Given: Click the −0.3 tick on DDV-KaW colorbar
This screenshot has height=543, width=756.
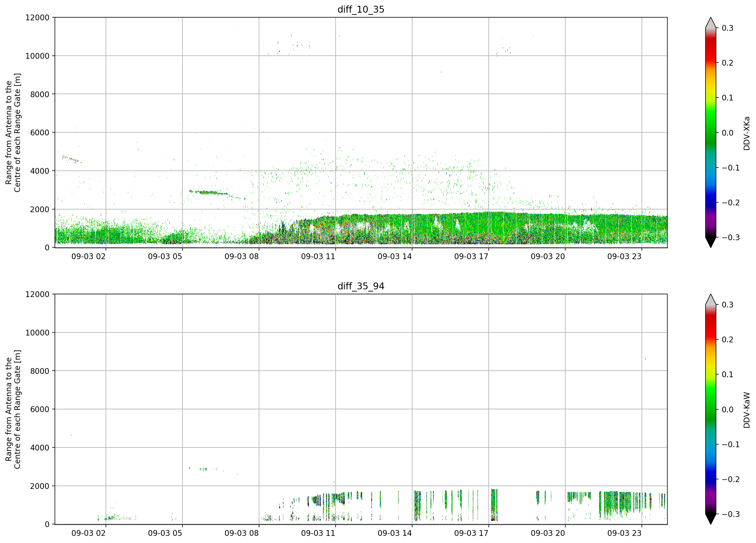Looking at the screenshot, I should 731,514.
